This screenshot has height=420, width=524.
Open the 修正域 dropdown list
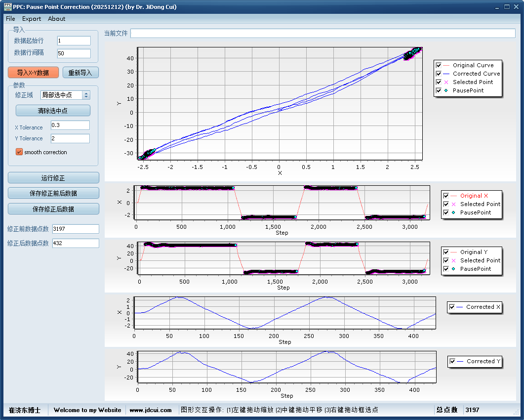86,95
